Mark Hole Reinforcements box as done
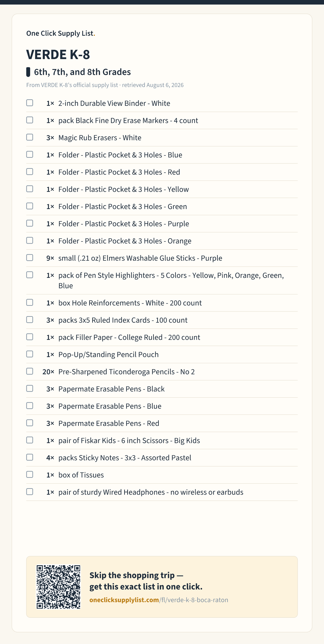 [30, 303]
